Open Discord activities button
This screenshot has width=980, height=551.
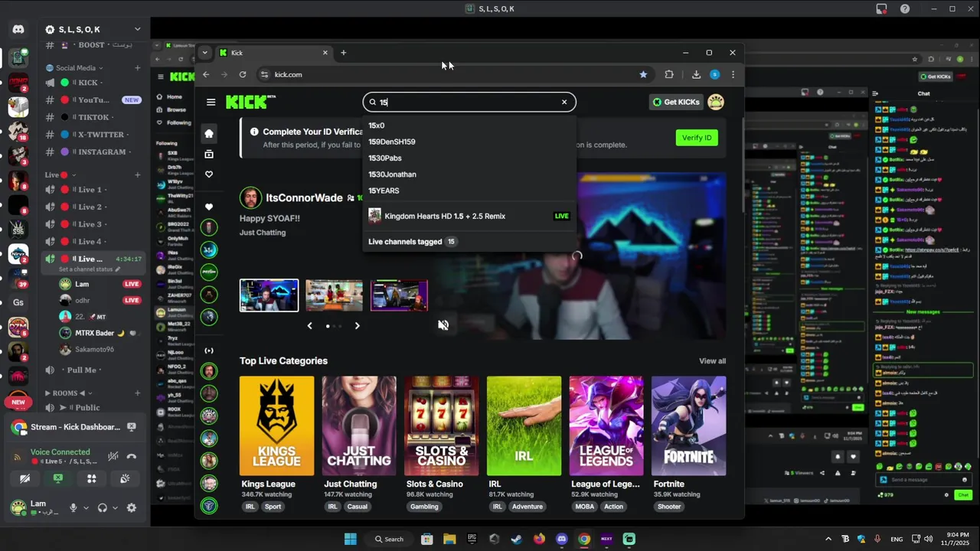pyautogui.click(x=91, y=478)
